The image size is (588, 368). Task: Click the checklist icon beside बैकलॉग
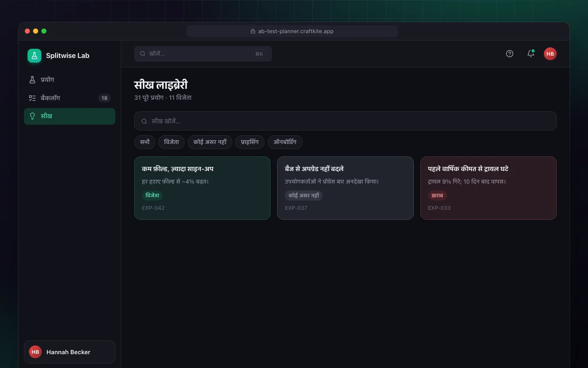(32, 98)
